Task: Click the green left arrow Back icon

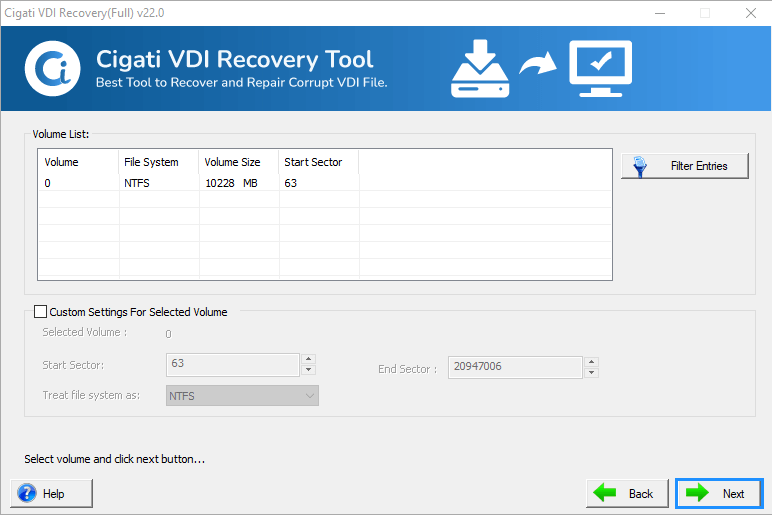Action: click(605, 492)
